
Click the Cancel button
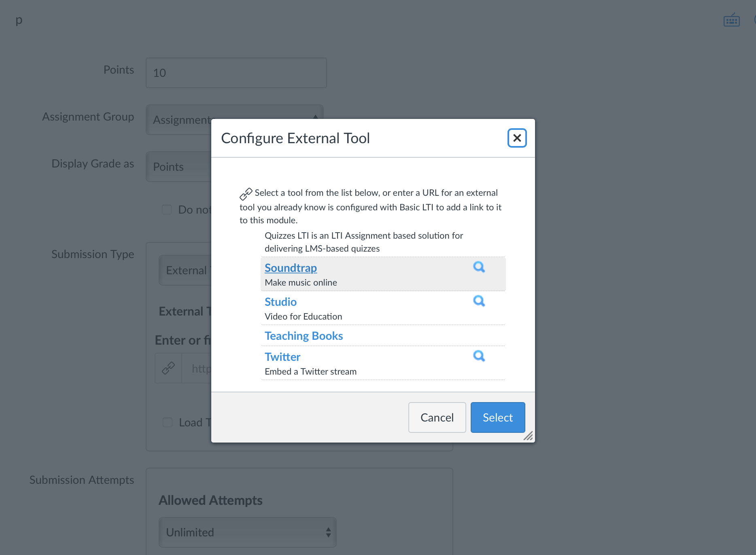(437, 417)
